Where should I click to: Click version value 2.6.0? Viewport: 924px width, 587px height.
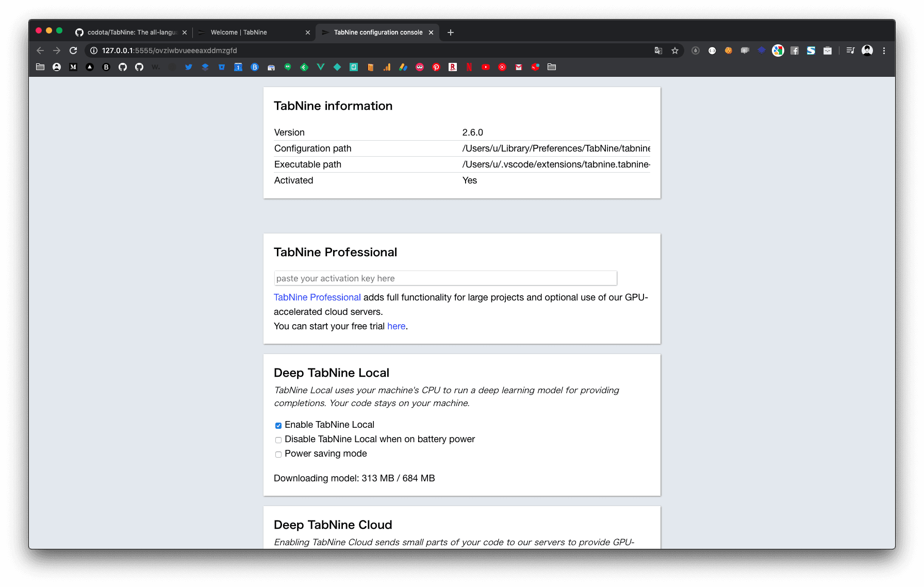[x=473, y=132]
